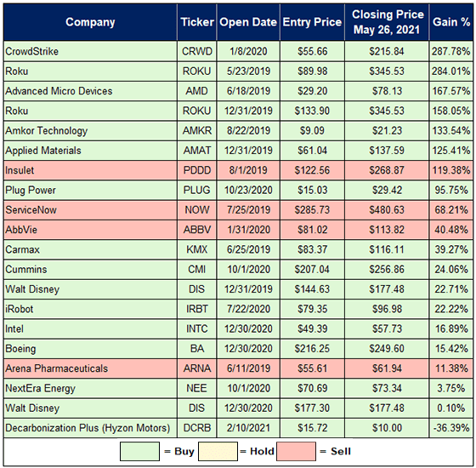Click the Decarbonization Plus (Hyzon Motors) cell
The image size is (476, 468).
tap(90, 428)
